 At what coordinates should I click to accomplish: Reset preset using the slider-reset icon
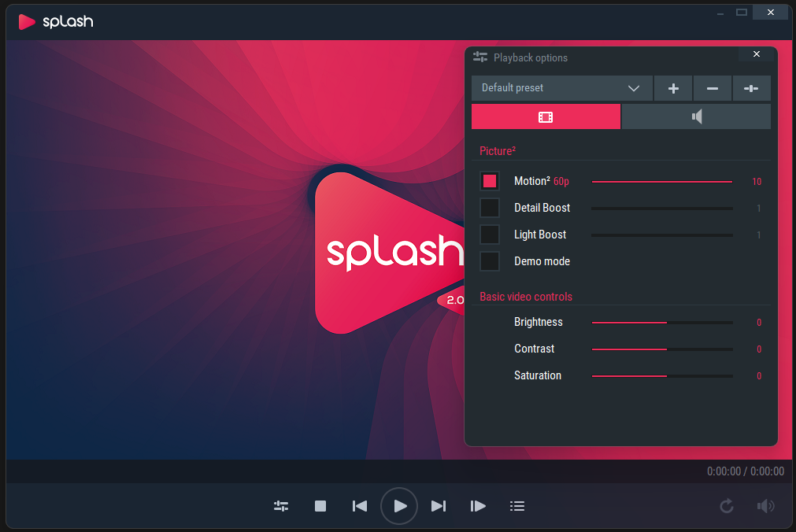[x=751, y=88]
